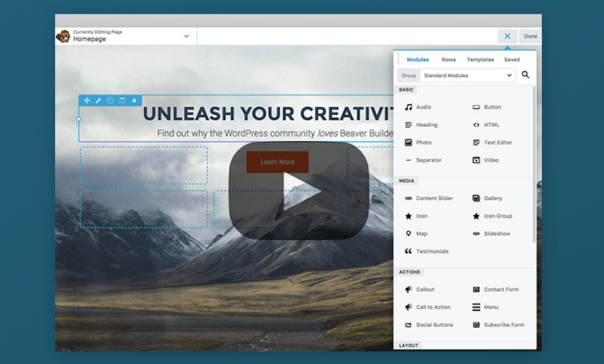604x364 pixels.
Task: Click the Beaver Builder logo icon
Action: (x=64, y=36)
